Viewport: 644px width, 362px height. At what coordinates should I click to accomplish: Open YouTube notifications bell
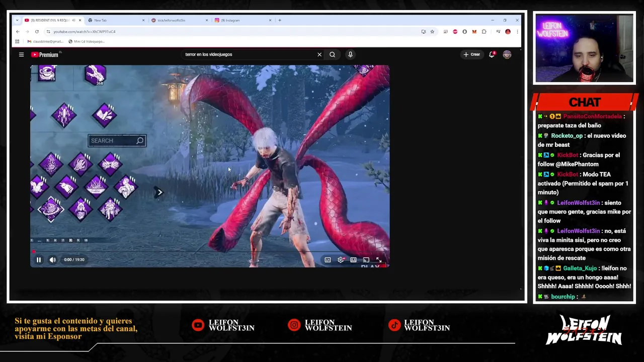coord(492,54)
